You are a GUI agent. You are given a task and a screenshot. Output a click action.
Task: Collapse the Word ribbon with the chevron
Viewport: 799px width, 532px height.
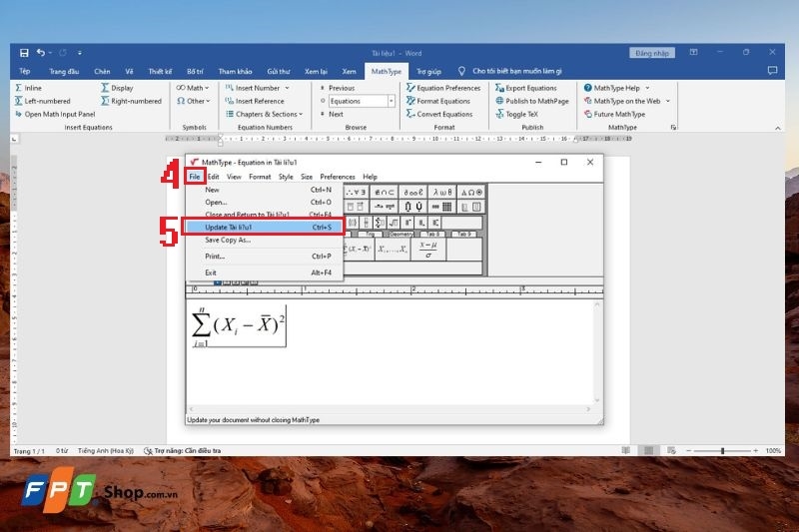(778, 128)
